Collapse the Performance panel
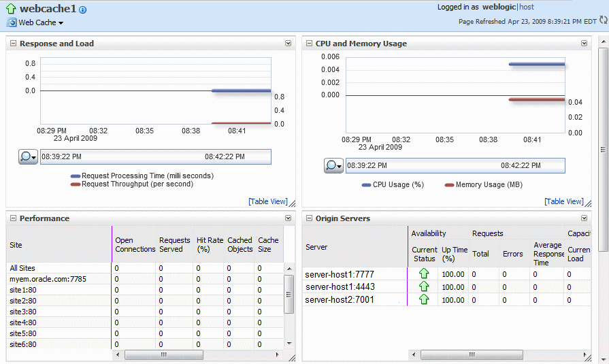This screenshot has height=364, width=609. click(13, 218)
